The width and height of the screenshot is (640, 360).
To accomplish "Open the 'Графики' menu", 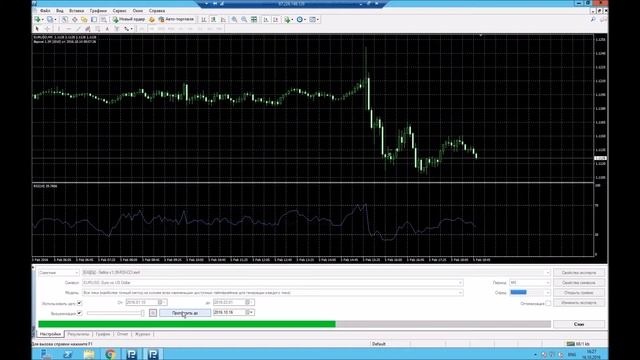I will click(98, 11).
